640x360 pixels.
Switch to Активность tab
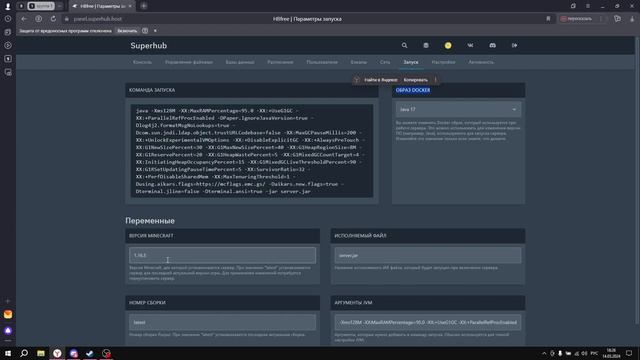point(481,62)
